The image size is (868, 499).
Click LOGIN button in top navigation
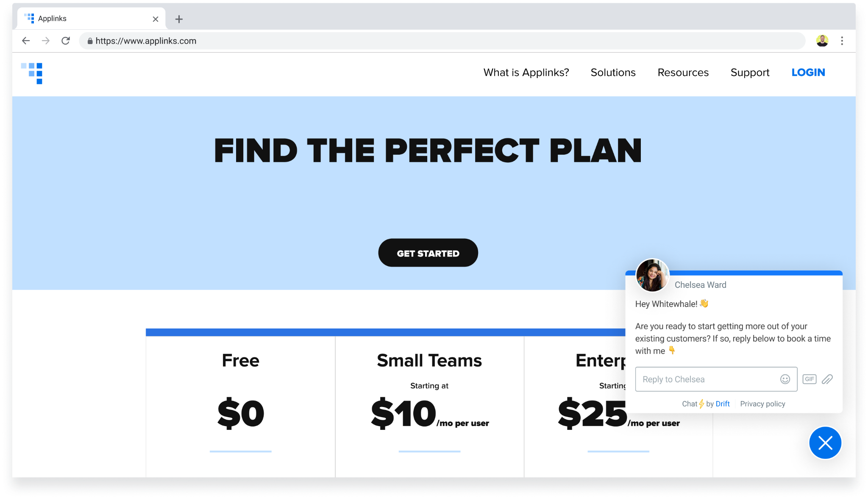click(808, 72)
